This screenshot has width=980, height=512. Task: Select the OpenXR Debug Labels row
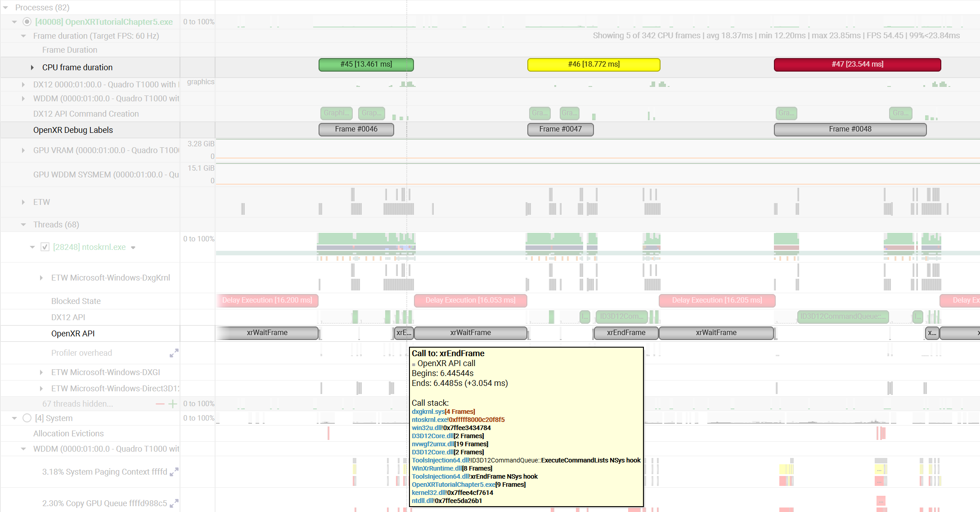(x=73, y=130)
